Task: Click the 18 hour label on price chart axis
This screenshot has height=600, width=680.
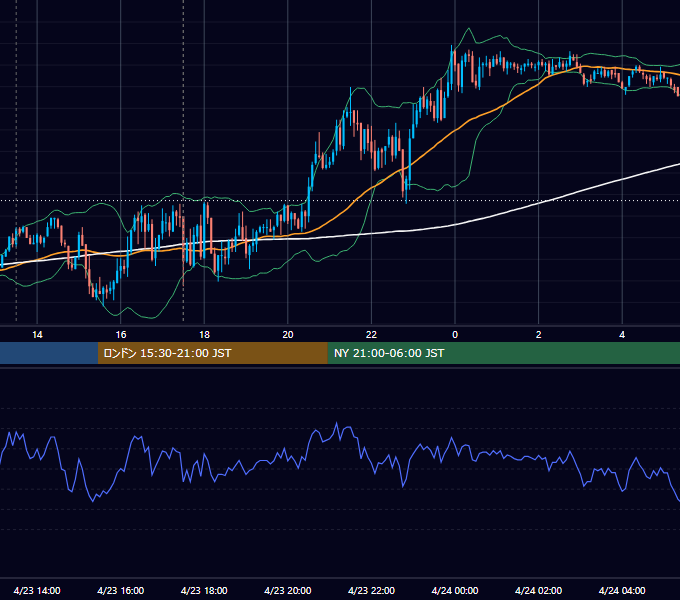Action: (204, 335)
